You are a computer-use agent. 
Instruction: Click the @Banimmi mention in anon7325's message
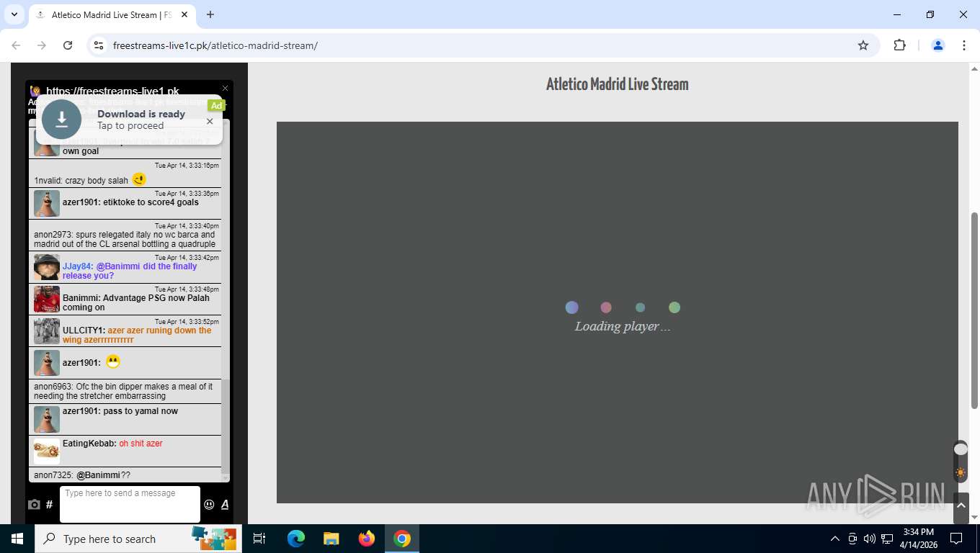click(x=98, y=475)
